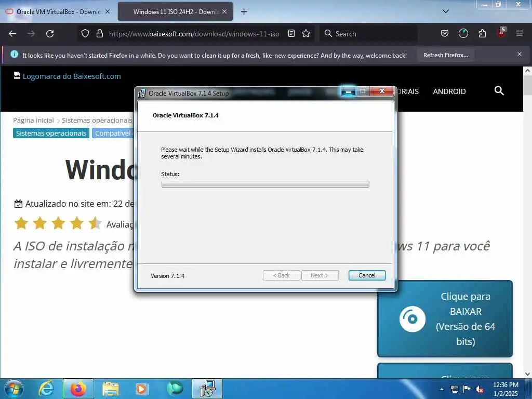This screenshot has height=399, width=532.
Task: Go back with the Firefox back arrow
Action: click(12, 34)
